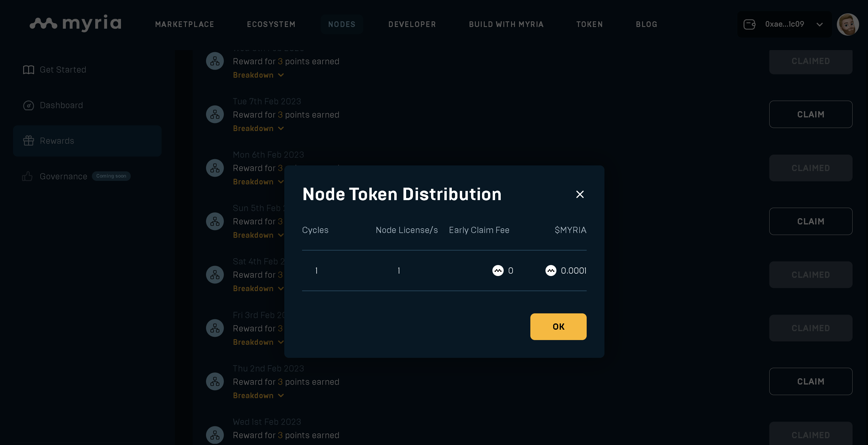Click node icon for Sun 5th Feb reward
The height and width of the screenshot is (445, 868).
tap(215, 221)
